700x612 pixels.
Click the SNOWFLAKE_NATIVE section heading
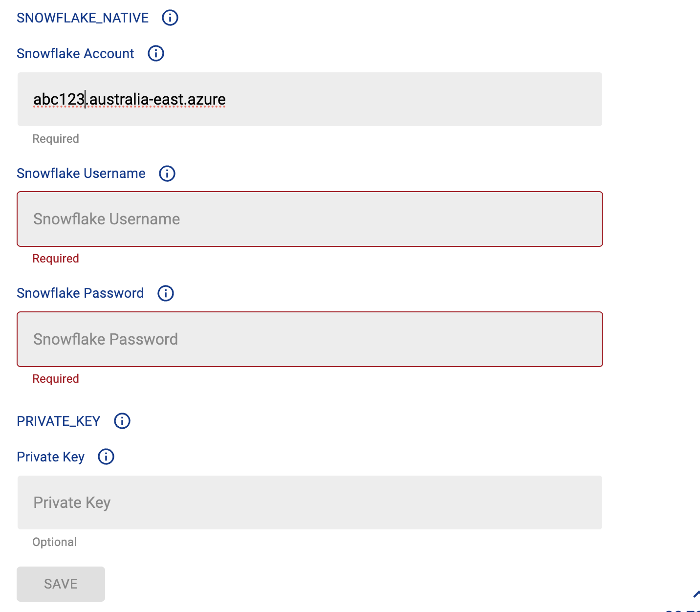[83, 18]
